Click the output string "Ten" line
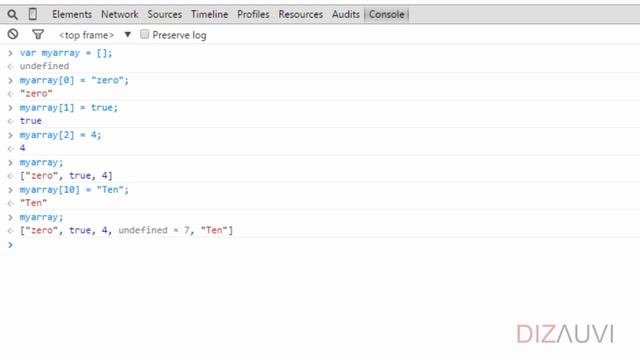The width and height of the screenshot is (640, 360). coord(33,203)
